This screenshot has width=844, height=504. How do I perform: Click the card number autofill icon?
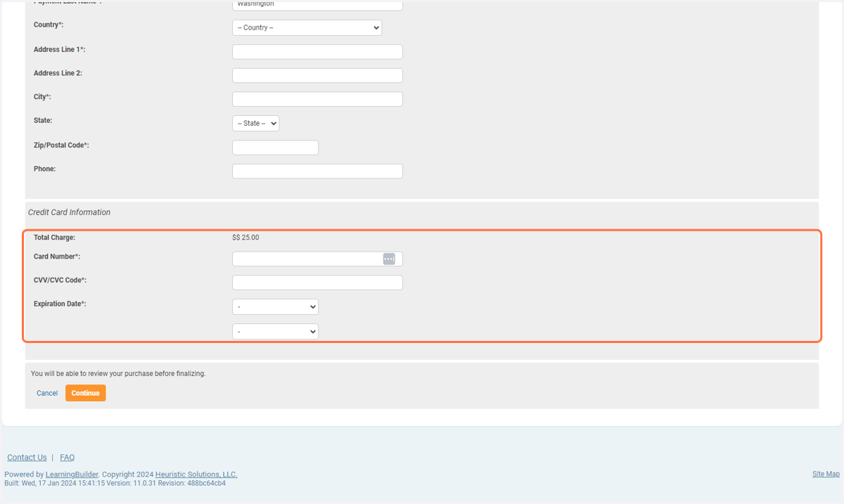click(389, 259)
